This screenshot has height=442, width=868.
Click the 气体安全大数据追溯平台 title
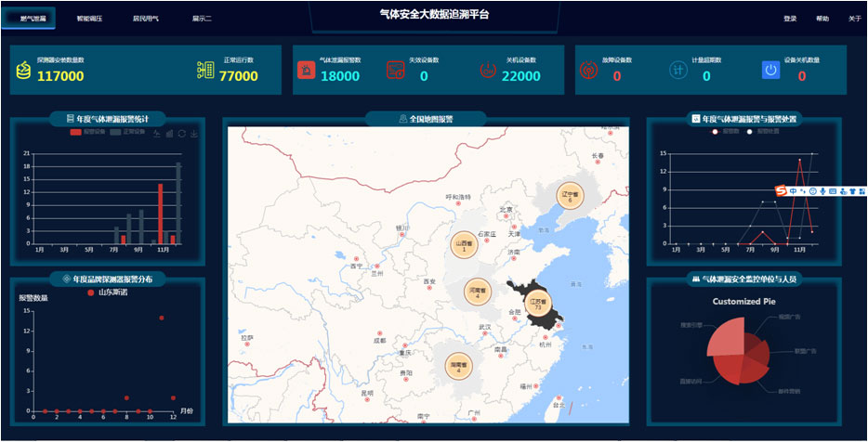pyautogui.click(x=435, y=15)
